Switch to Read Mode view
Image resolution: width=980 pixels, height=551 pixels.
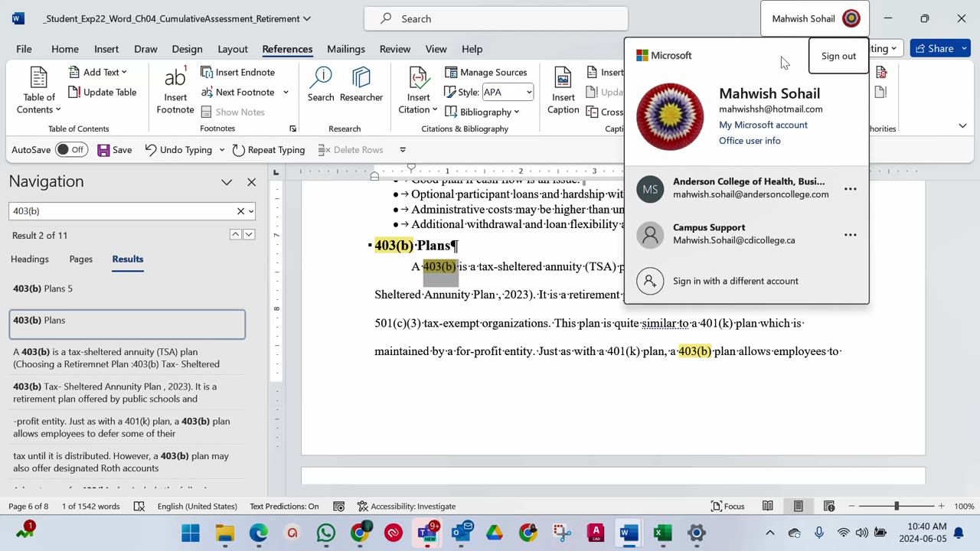(x=767, y=506)
